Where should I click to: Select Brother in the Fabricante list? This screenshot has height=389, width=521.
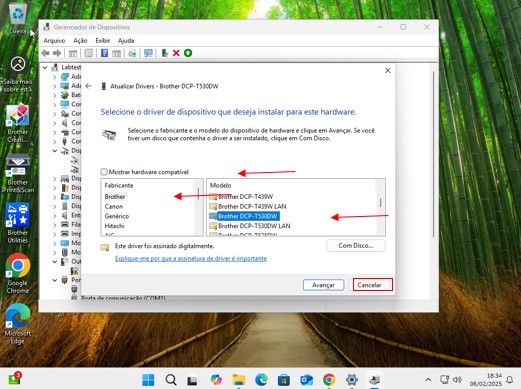click(115, 197)
